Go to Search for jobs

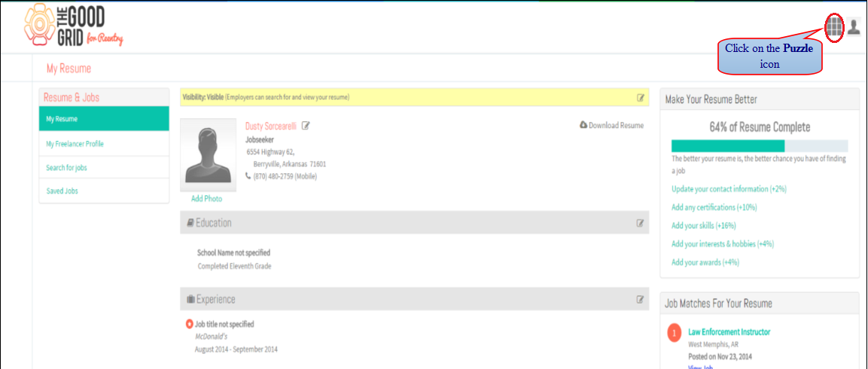[104, 167]
